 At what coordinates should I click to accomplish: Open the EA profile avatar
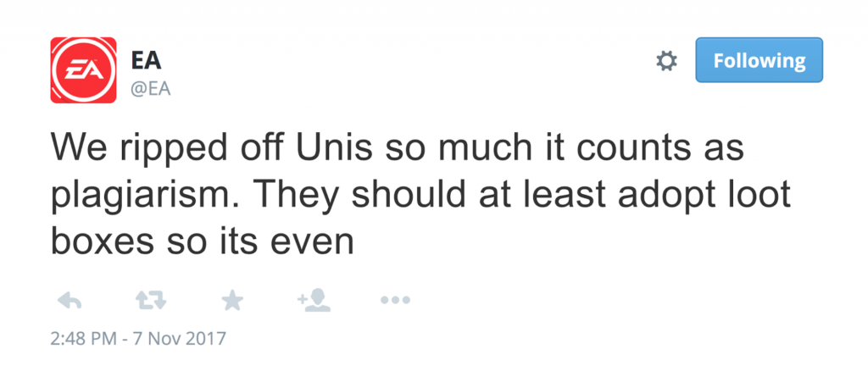(77, 71)
